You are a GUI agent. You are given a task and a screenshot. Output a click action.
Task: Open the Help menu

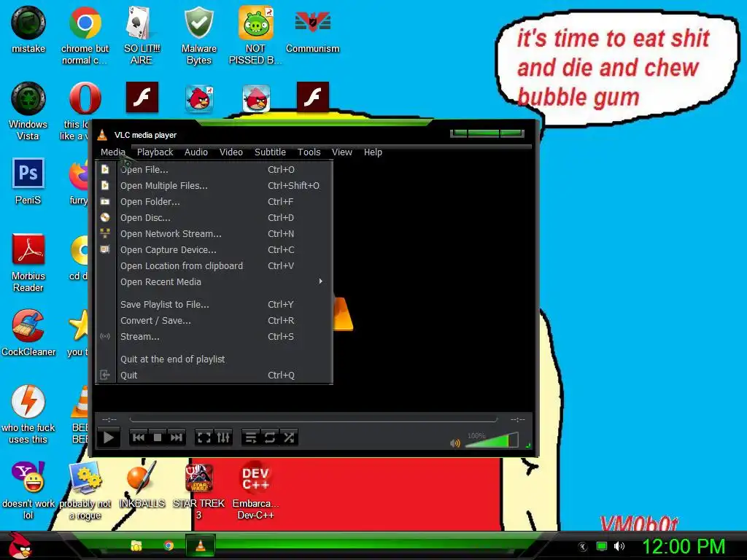pos(373,152)
